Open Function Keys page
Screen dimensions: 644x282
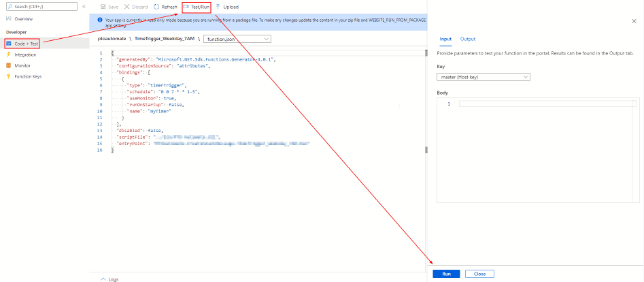[x=28, y=76]
